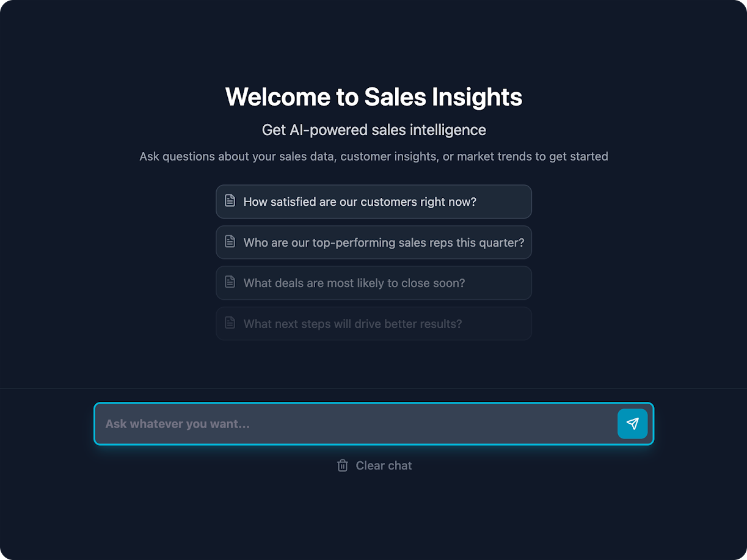Click document icon beside deals closing question
747x560 pixels.
(x=230, y=282)
